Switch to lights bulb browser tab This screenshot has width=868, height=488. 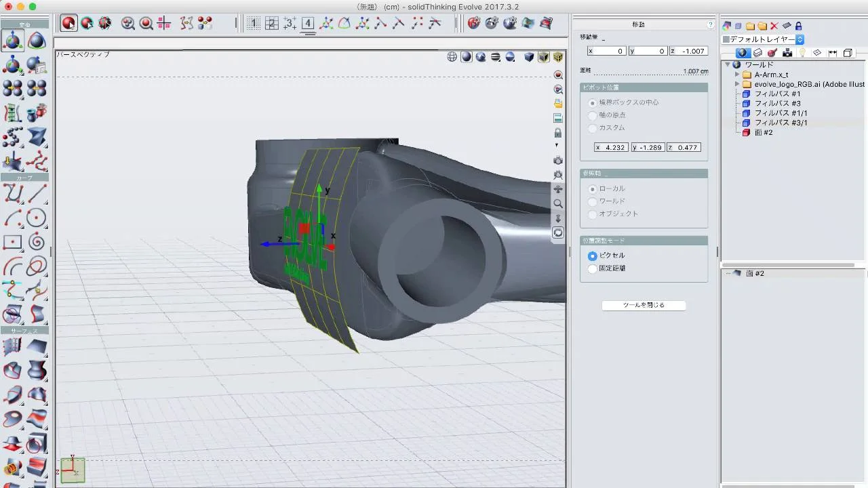click(802, 53)
